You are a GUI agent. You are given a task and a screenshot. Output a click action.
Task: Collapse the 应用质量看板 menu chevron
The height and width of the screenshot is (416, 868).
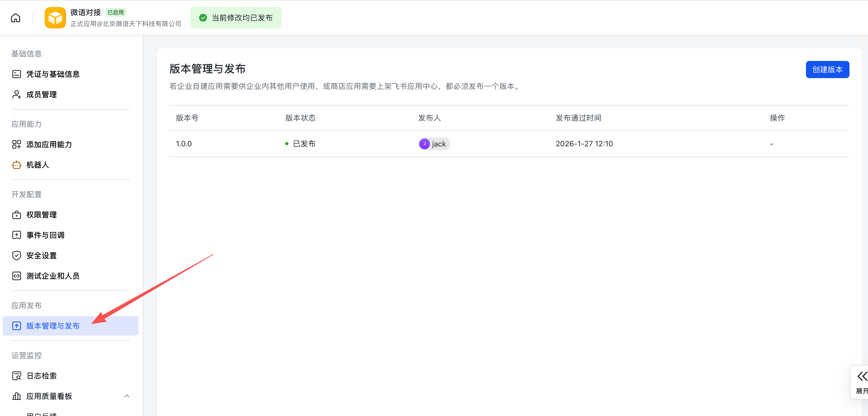coord(127,396)
